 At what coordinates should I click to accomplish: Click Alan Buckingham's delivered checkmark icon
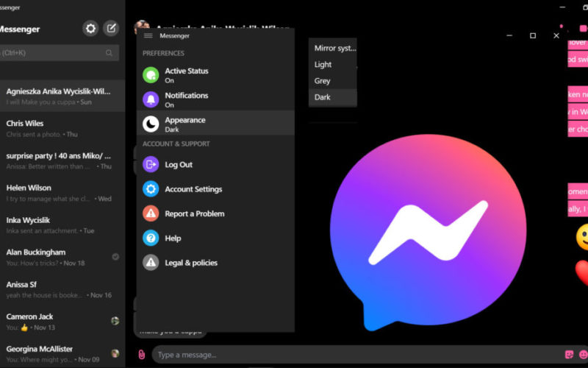pyautogui.click(x=115, y=257)
